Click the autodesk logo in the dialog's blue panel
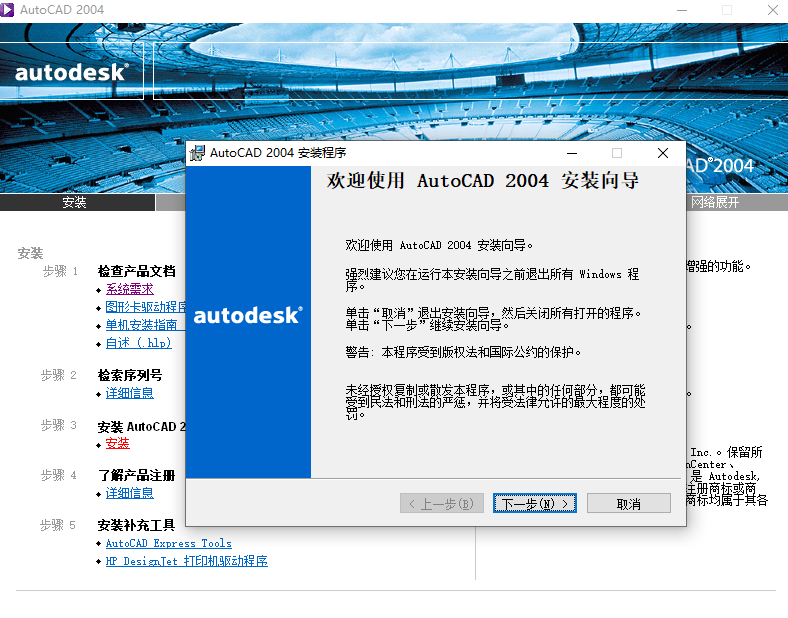The height and width of the screenshot is (618, 788). coord(248,316)
